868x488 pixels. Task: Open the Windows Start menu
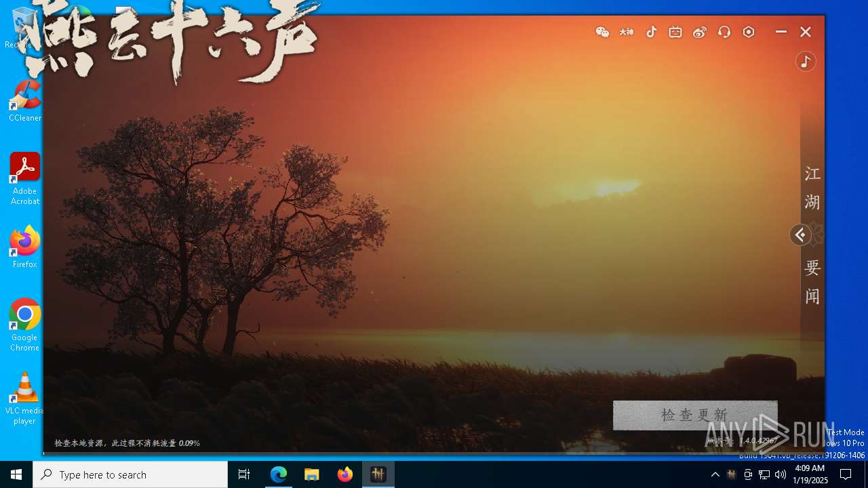[16, 474]
